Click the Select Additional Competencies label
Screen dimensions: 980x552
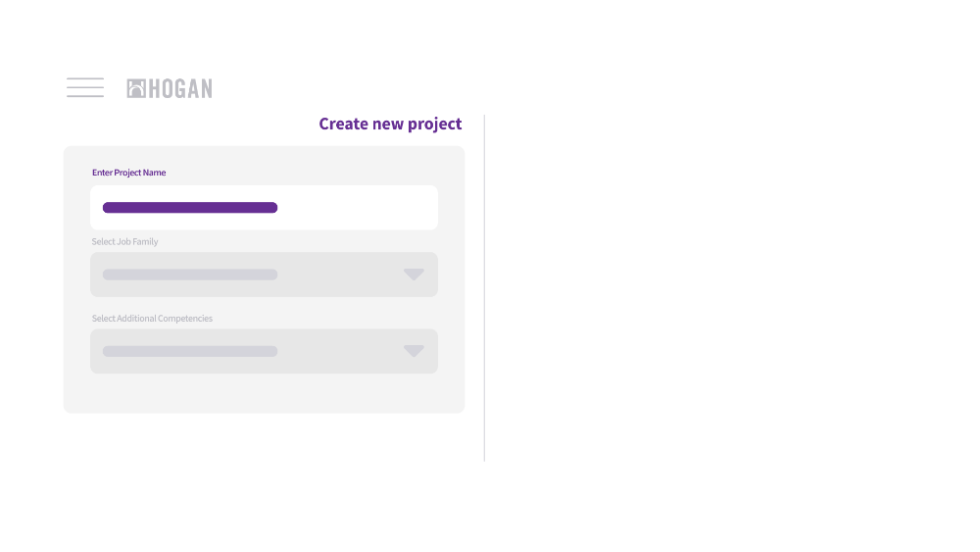click(152, 319)
